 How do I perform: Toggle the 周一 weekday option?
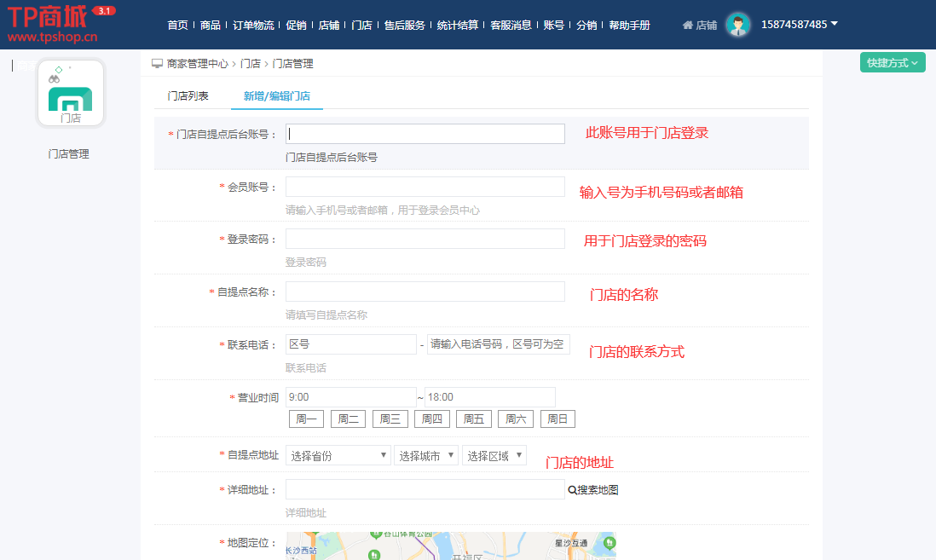click(306, 419)
